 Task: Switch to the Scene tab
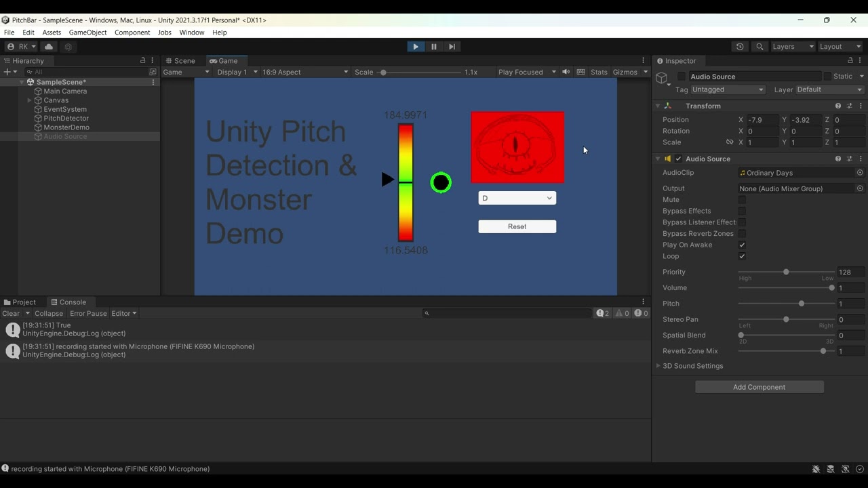(x=180, y=61)
